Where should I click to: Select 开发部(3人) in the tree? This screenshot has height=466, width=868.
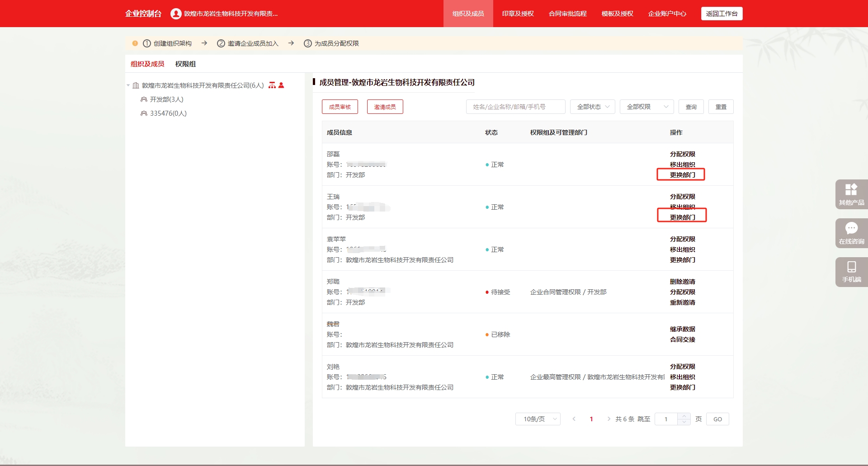click(x=166, y=99)
